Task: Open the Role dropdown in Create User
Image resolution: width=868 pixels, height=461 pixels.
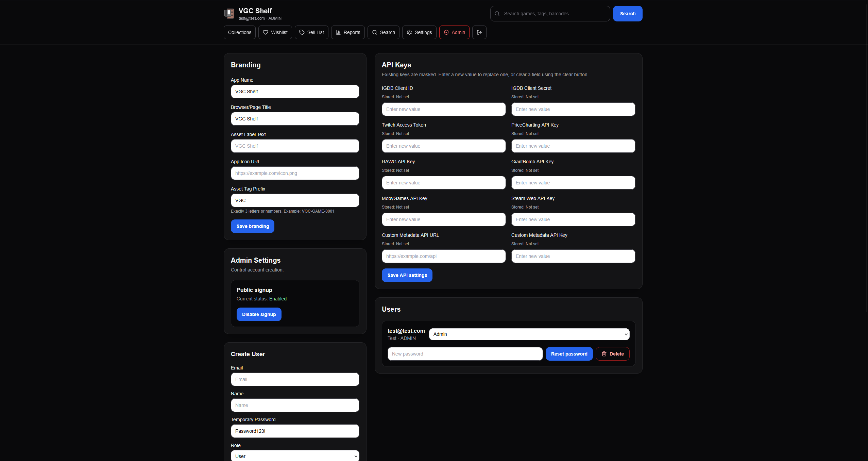Action: [x=295, y=456]
